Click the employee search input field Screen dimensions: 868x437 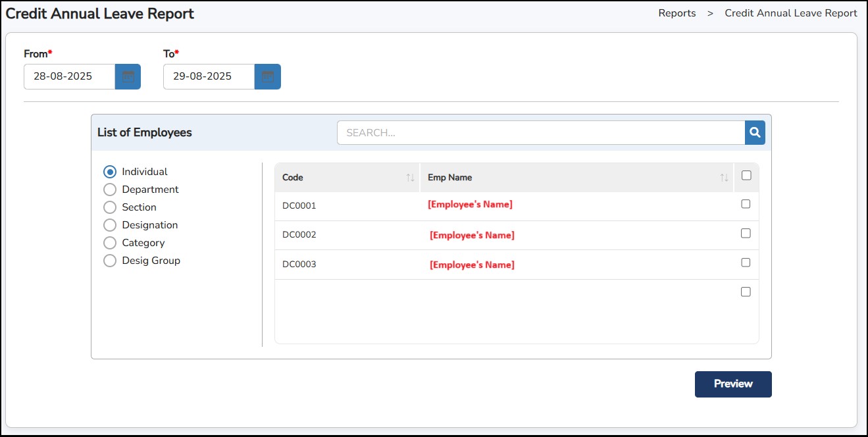(x=540, y=132)
